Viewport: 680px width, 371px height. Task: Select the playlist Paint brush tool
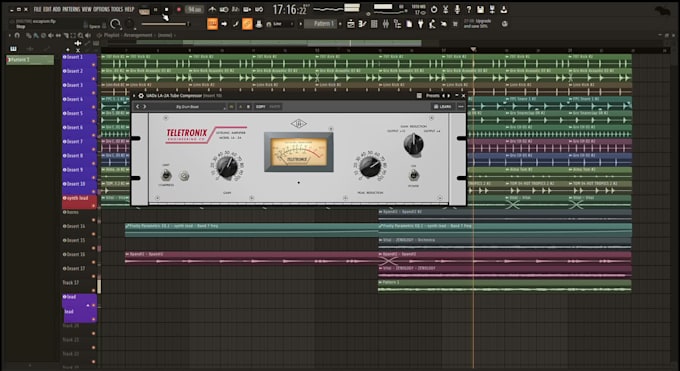(35, 36)
